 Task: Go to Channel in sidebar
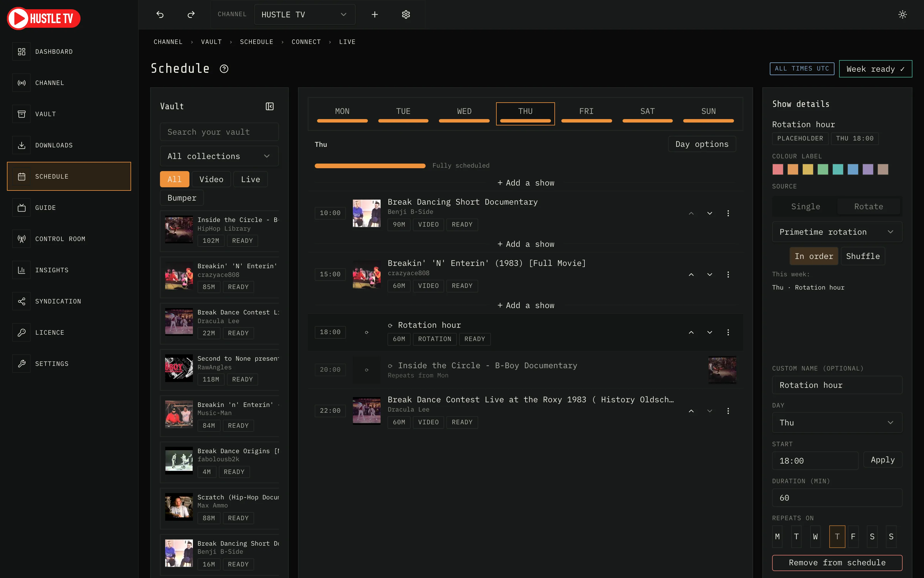pyautogui.click(x=69, y=83)
